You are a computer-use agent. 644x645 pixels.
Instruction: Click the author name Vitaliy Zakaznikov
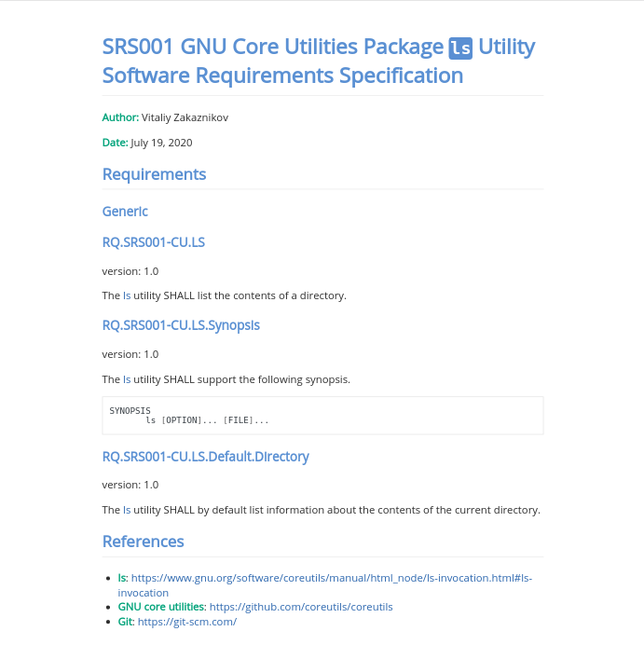(185, 117)
